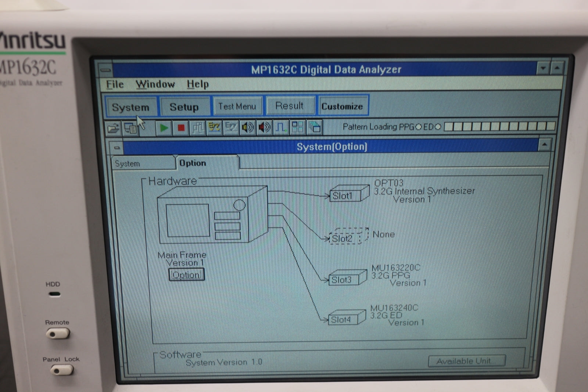Click the text 'System Version 1.0'
588x392 pixels.
224,362
